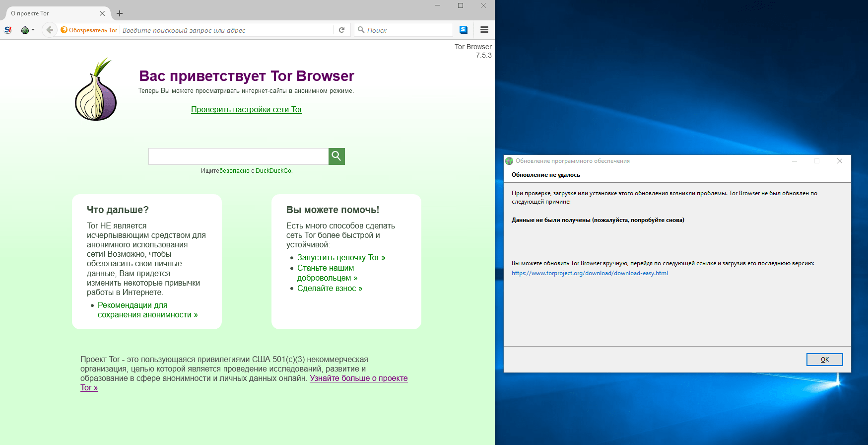
Task: Open 'Узнайте больше о проекте Tor' link
Action: [358, 378]
